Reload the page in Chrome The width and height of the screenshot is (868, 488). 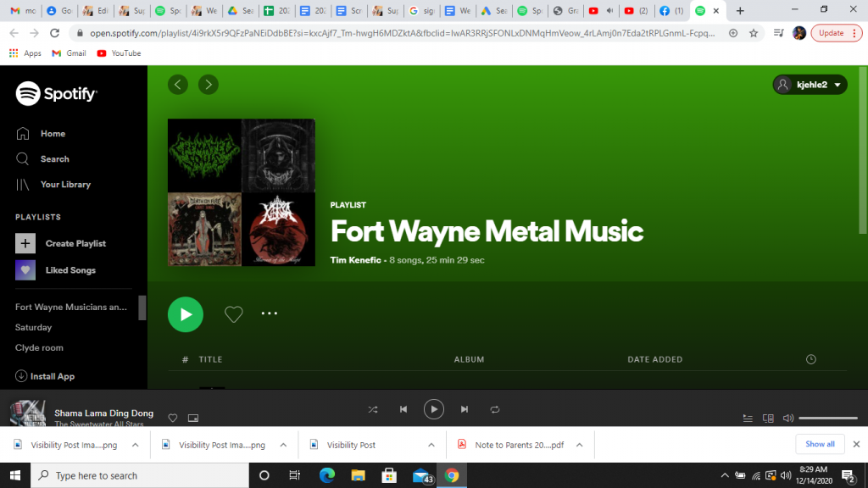pyautogui.click(x=54, y=33)
